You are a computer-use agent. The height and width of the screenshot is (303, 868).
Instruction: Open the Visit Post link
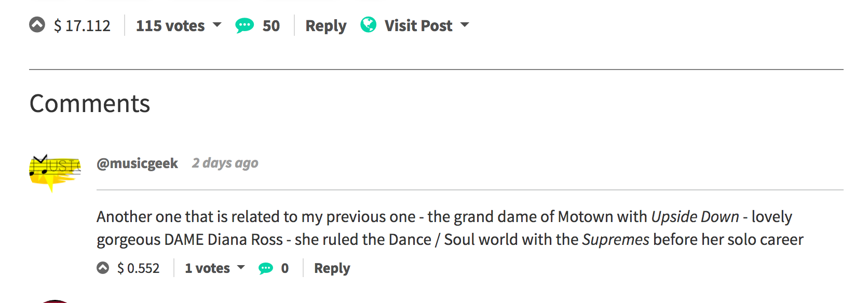418,25
